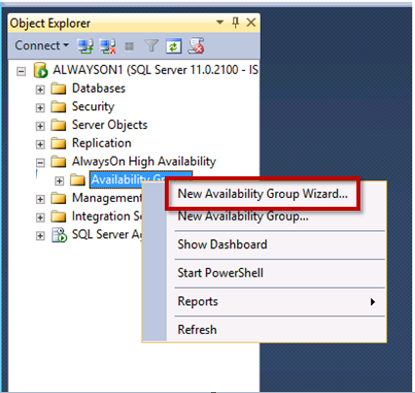Click the Stop toolbar icon
415x393 pixels.
click(129, 46)
